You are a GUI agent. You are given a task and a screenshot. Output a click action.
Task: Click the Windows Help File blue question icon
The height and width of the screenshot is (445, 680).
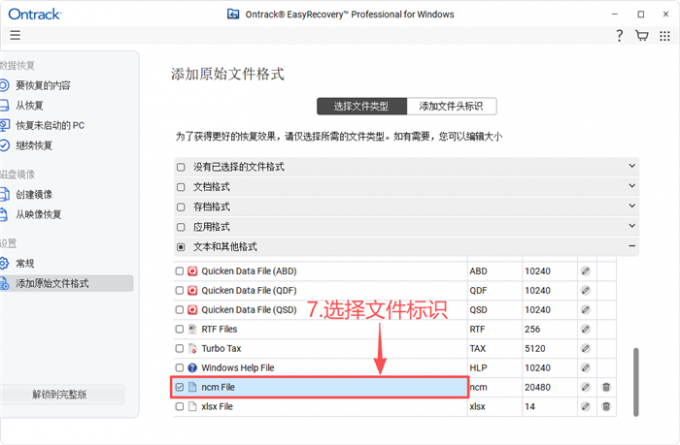tap(193, 368)
